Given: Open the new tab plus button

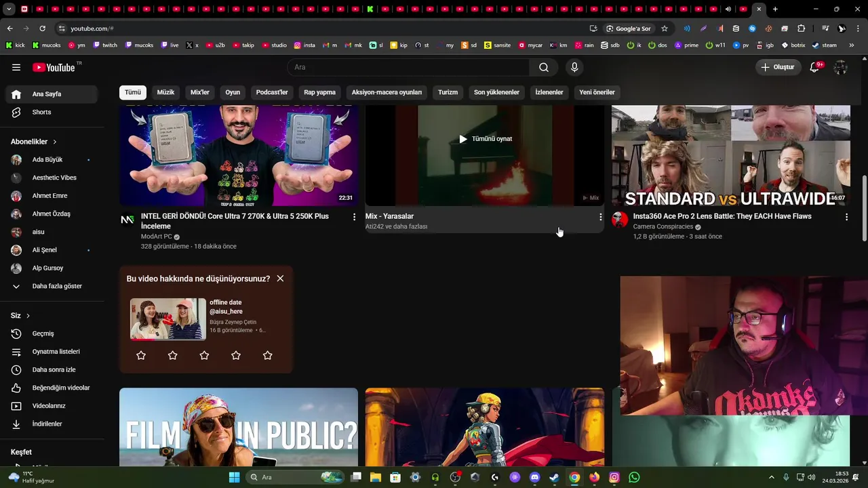Looking at the screenshot, I should 775,9.
